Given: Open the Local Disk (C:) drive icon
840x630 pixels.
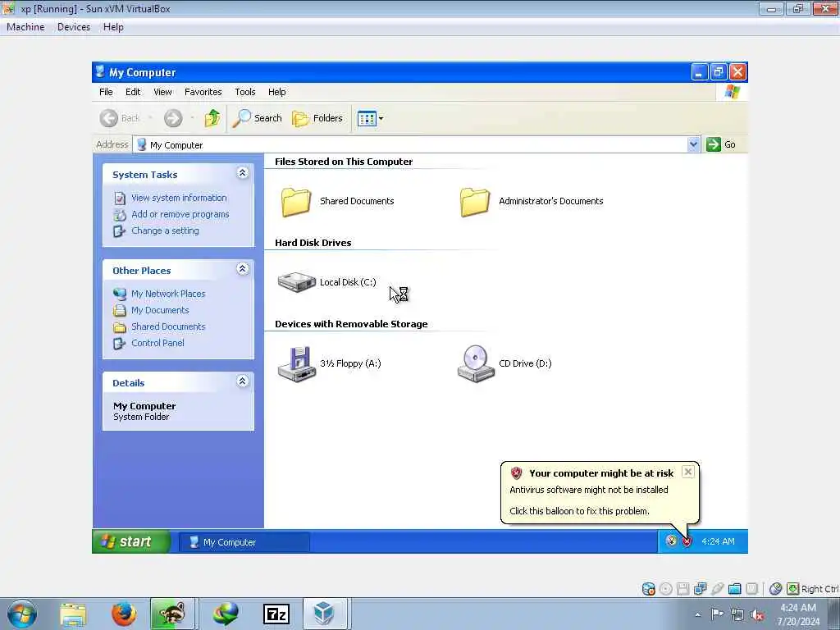Looking at the screenshot, I should pos(297,282).
